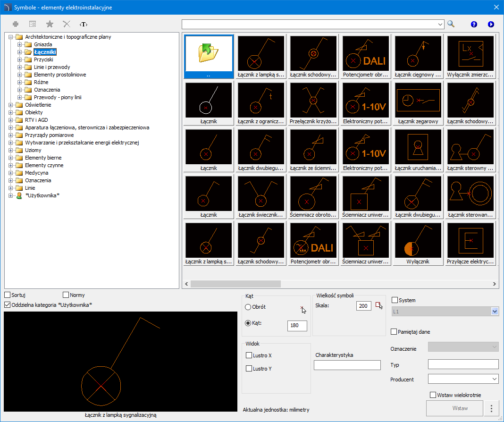The width and height of the screenshot is (504, 422).
Task: Enable the Sortuj checkbox
Action: point(8,295)
